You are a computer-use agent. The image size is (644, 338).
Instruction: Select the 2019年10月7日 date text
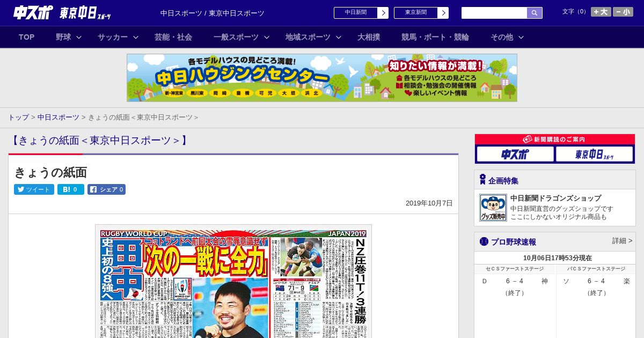(429, 203)
